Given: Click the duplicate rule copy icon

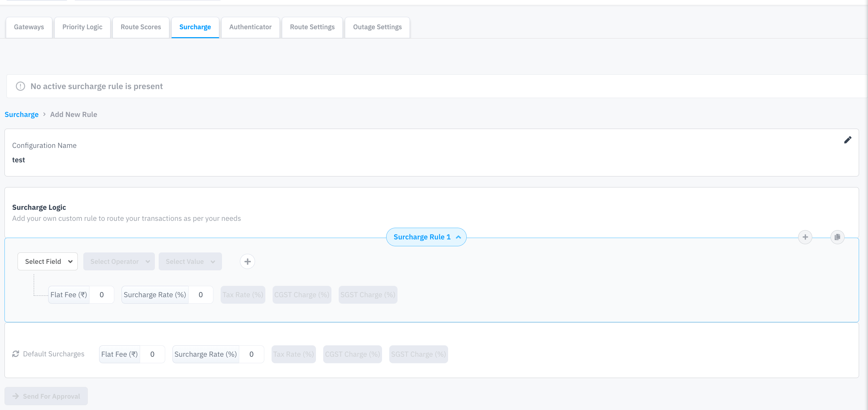Looking at the screenshot, I should coord(837,237).
